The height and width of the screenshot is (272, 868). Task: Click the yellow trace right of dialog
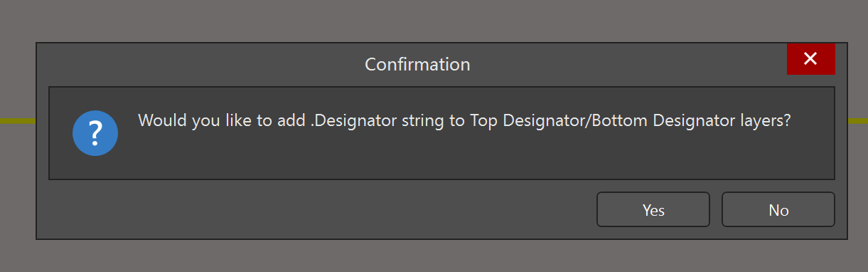click(x=858, y=121)
